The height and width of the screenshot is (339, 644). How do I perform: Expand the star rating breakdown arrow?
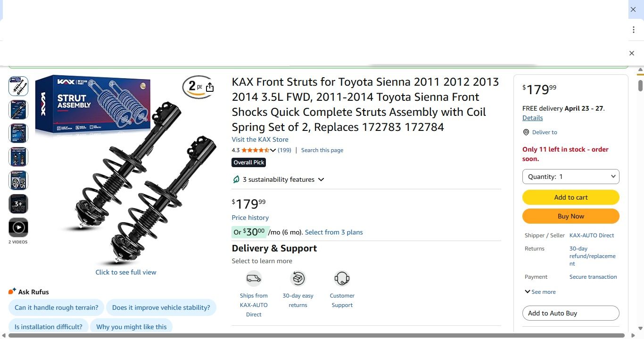point(273,150)
